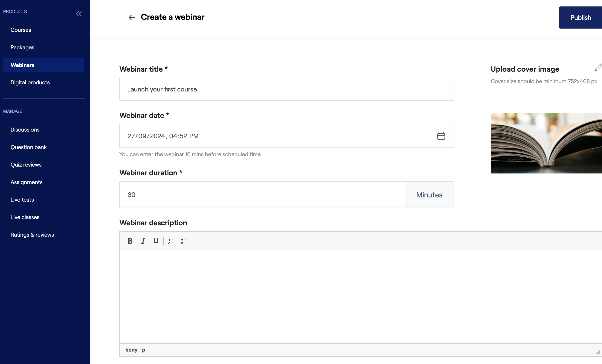This screenshot has height=364, width=602.
Task: Focus the Webinar duration field
Action: click(262, 195)
